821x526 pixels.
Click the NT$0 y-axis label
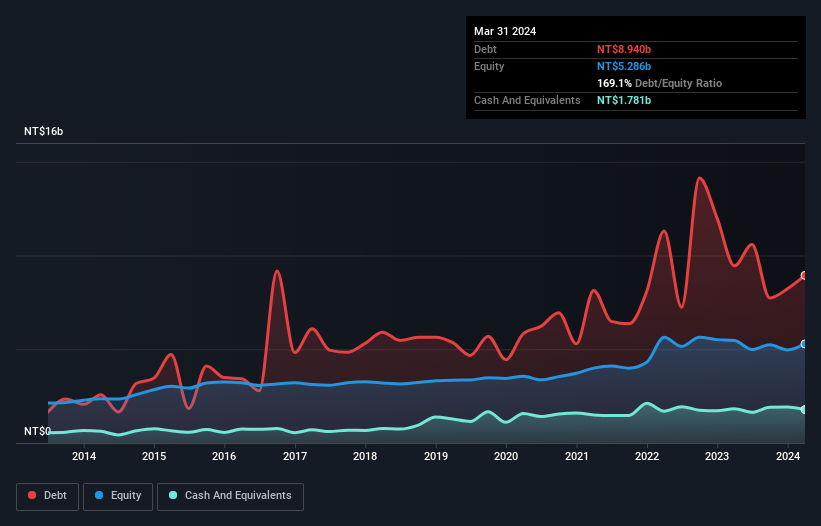[37, 431]
